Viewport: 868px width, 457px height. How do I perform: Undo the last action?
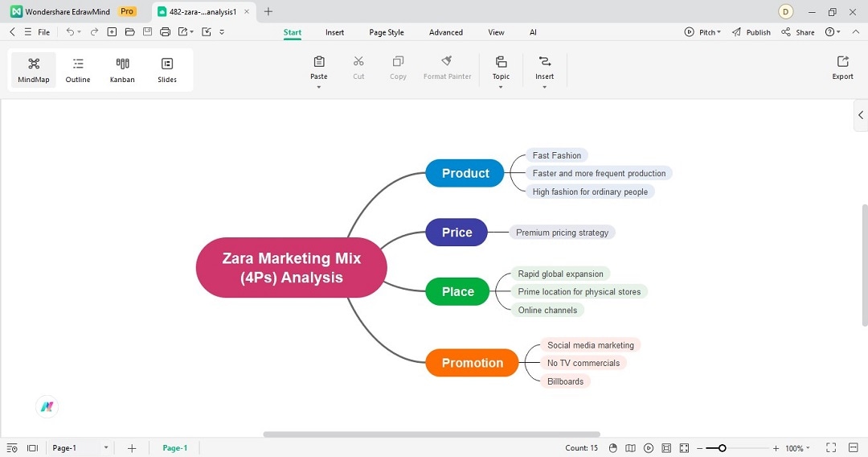70,32
